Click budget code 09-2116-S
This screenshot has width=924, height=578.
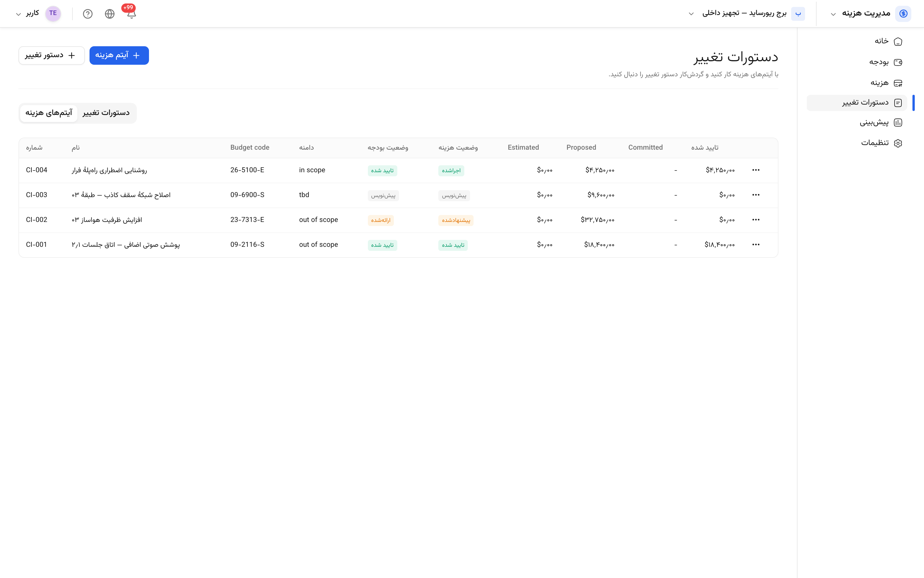pyautogui.click(x=247, y=245)
